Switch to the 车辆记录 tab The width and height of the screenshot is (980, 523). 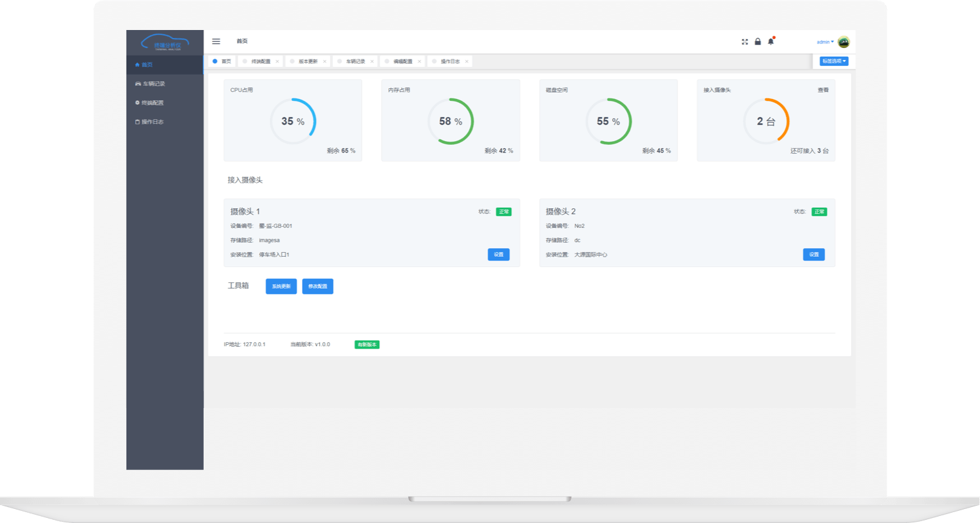(x=355, y=62)
